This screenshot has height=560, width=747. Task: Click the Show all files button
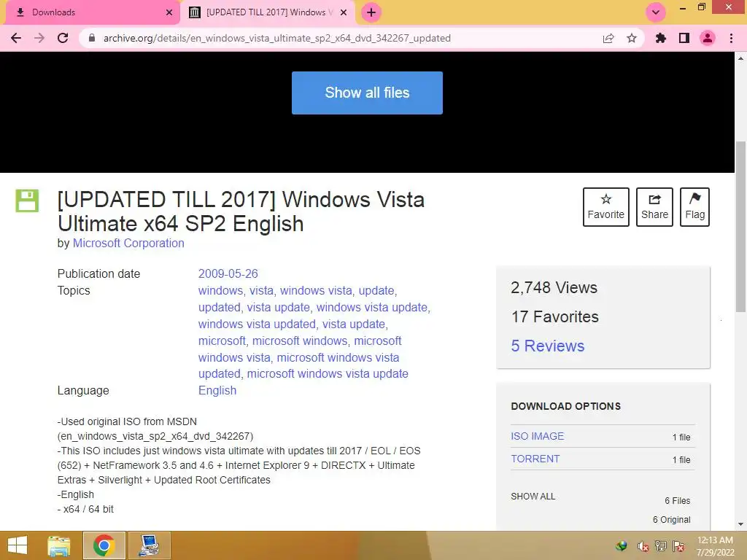click(367, 93)
